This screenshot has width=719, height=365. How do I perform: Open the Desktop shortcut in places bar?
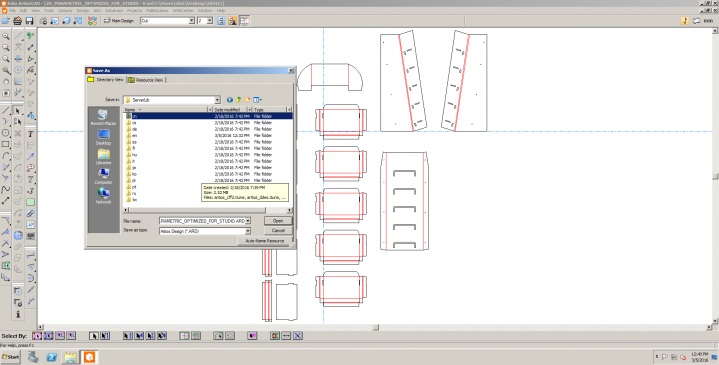point(103,137)
